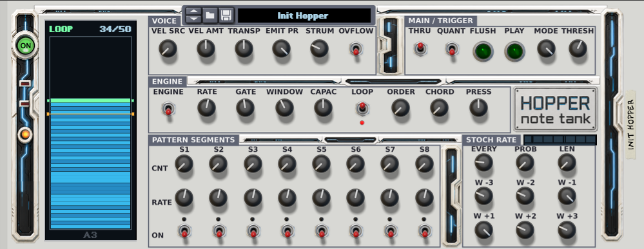Click the W -2 knob

point(525,196)
